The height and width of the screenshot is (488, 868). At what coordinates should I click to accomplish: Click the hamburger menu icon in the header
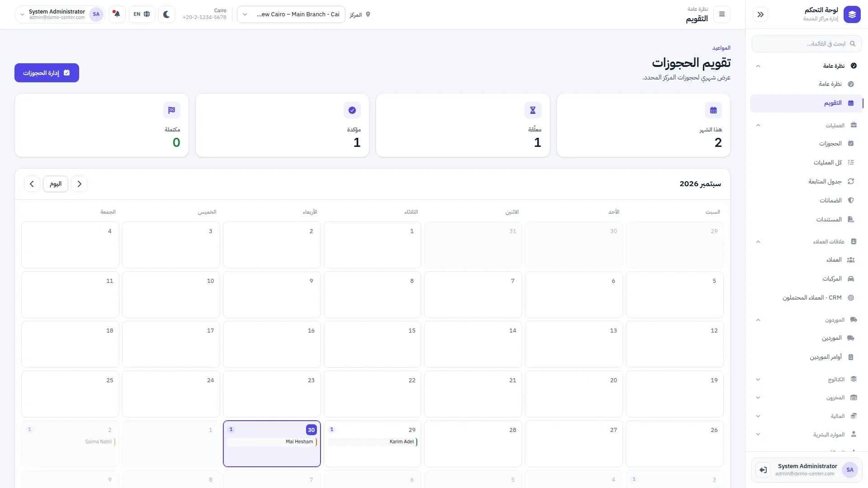722,14
